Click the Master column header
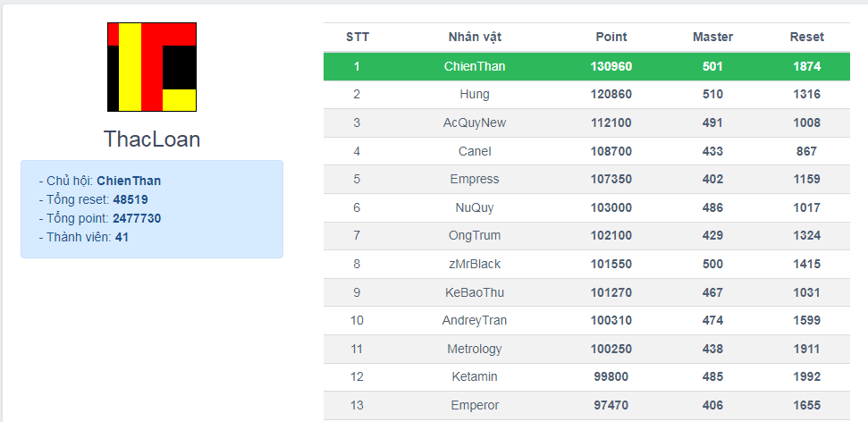This screenshot has height=422, width=868. 712,37
